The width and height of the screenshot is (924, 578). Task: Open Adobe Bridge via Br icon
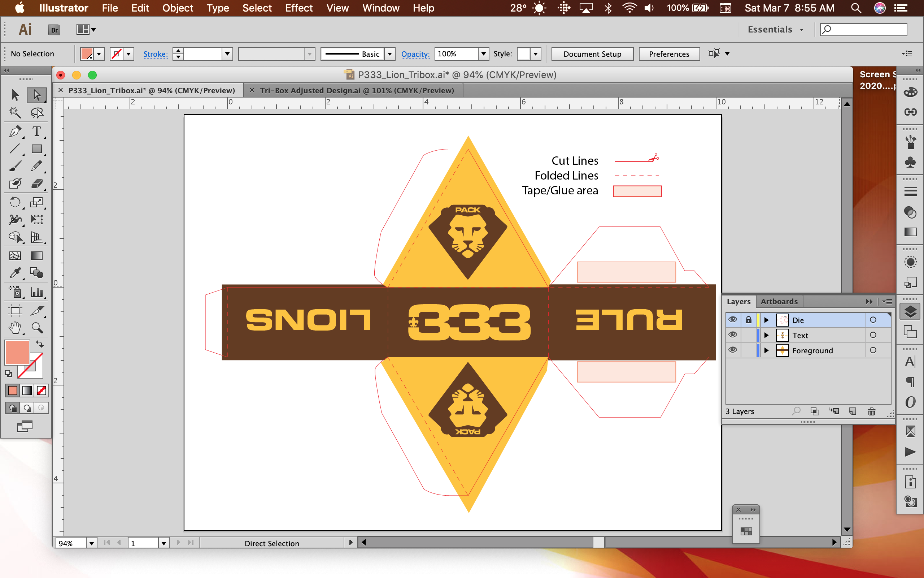54,30
